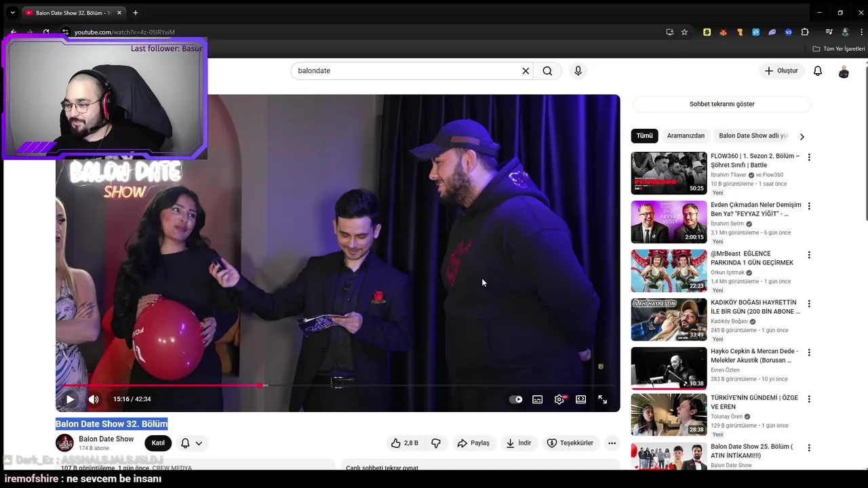Play the Balon Date Show video
Image resolution: width=868 pixels, height=488 pixels.
[x=70, y=399]
